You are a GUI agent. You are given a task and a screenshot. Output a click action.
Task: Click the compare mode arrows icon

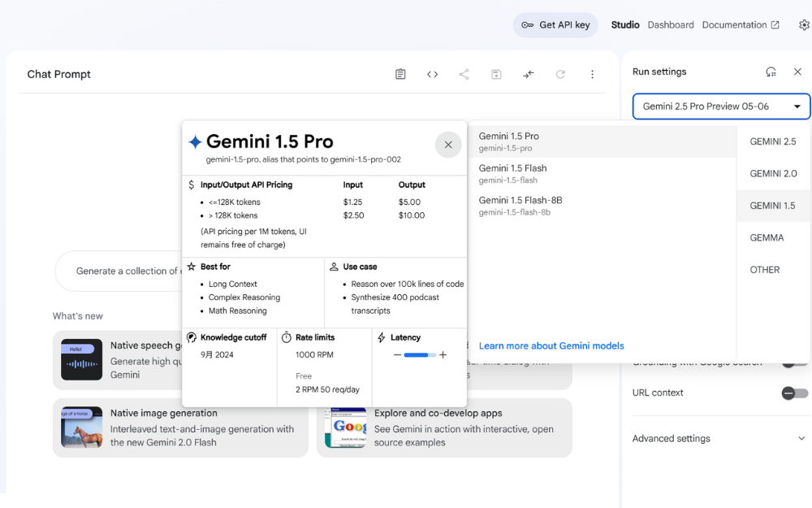(x=529, y=74)
